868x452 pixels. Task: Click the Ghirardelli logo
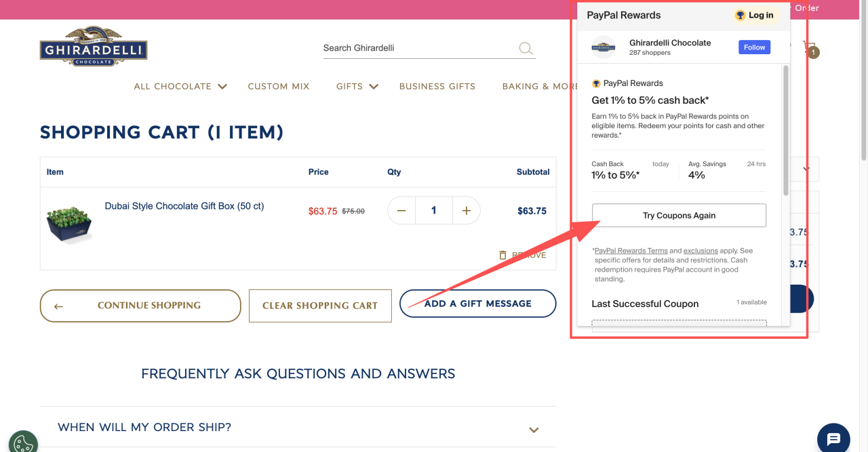pyautogui.click(x=93, y=45)
